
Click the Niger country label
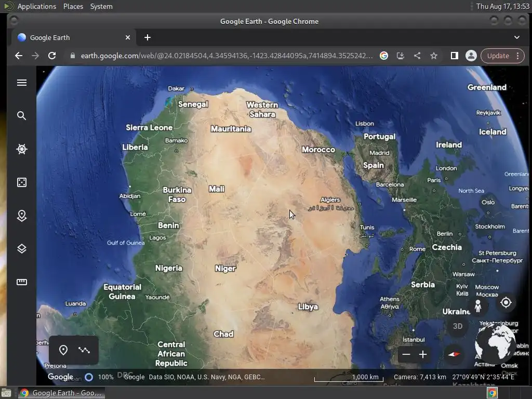[x=225, y=269]
